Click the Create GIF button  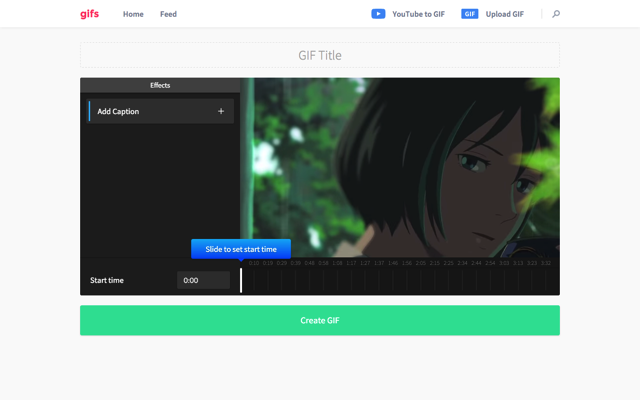pyautogui.click(x=320, y=320)
